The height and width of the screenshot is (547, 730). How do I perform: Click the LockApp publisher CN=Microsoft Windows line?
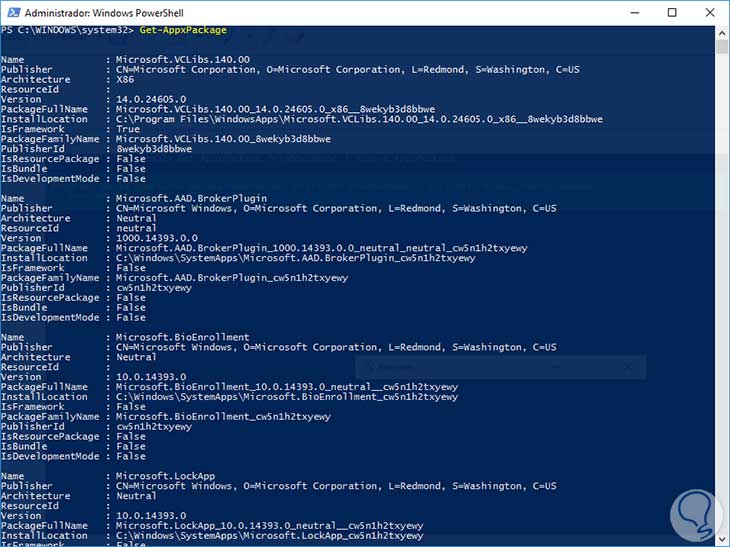[336, 486]
